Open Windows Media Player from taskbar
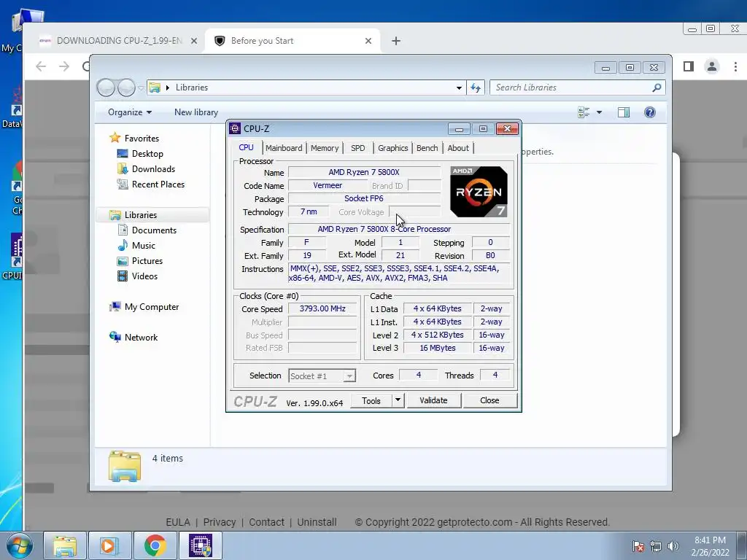Image resolution: width=747 pixels, height=560 pixels. pos(109,545)
